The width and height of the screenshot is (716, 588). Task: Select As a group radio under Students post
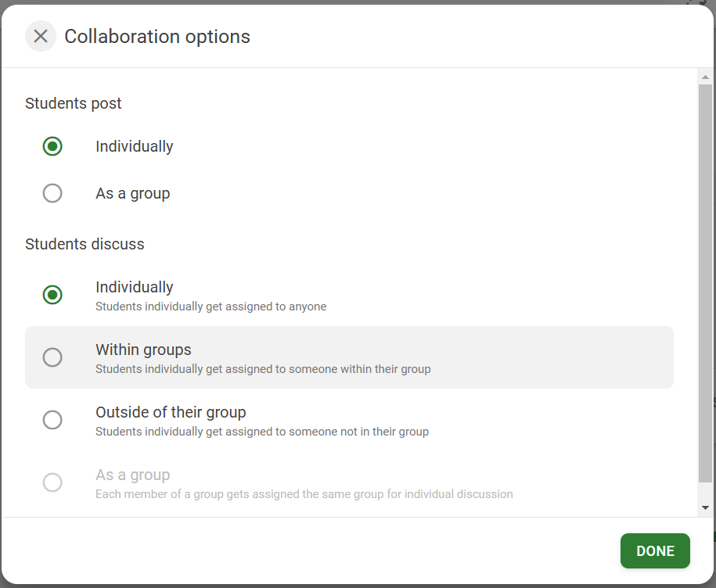pyautogui.click(x=52, y=193)
